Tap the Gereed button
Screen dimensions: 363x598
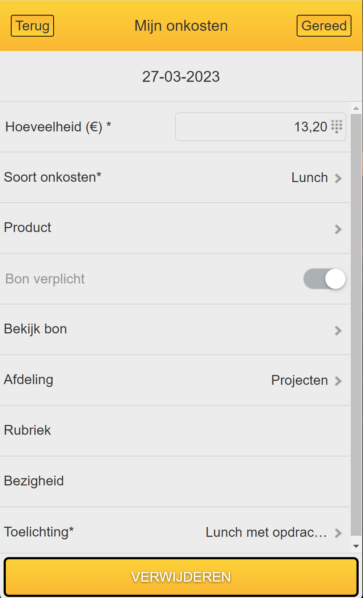pos(324,26)
